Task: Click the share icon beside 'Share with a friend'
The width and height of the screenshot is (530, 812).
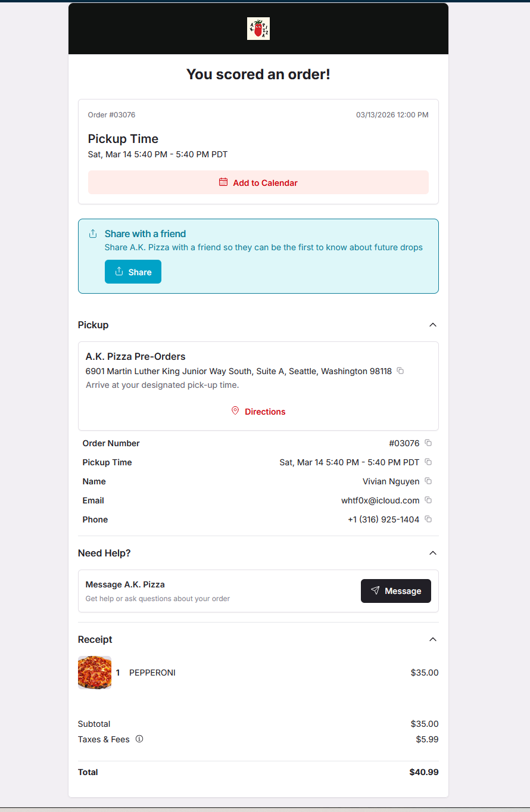Action: (x=93, y=234)
